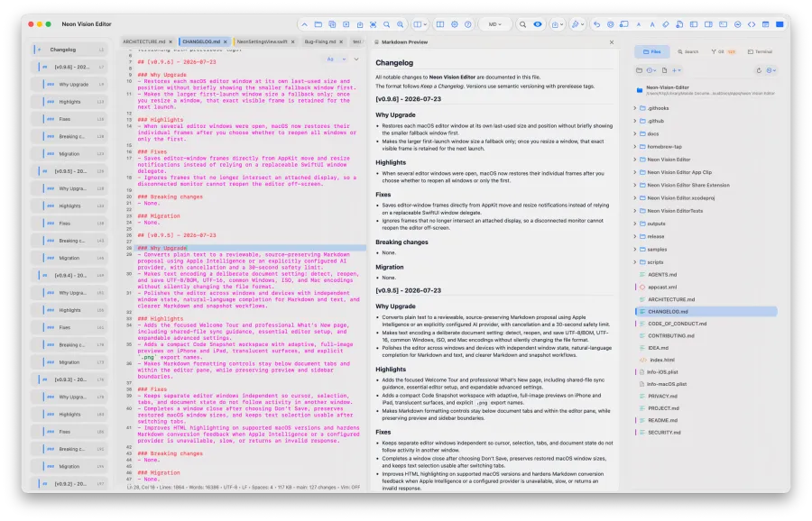812x521 pixels.
Task: Click the Aa match-case option in editor
Action: pos(330,59)
